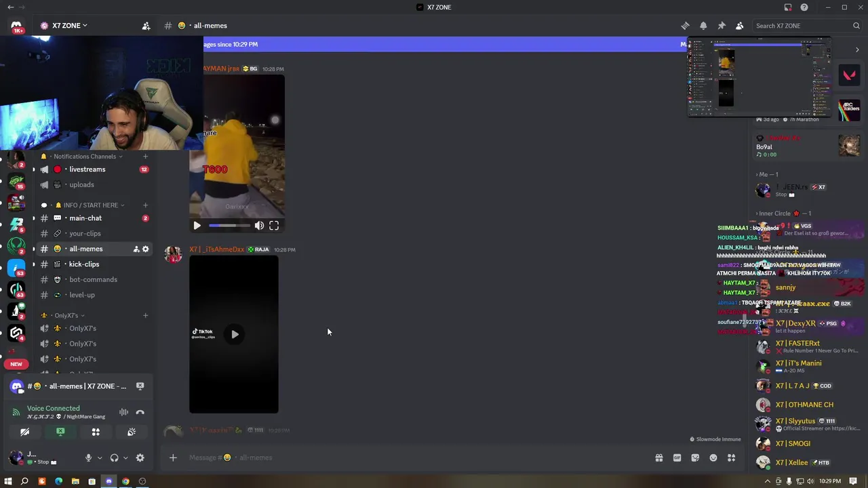Open the attachment plus button
The image size is (868, 488).
click(173, 458)
